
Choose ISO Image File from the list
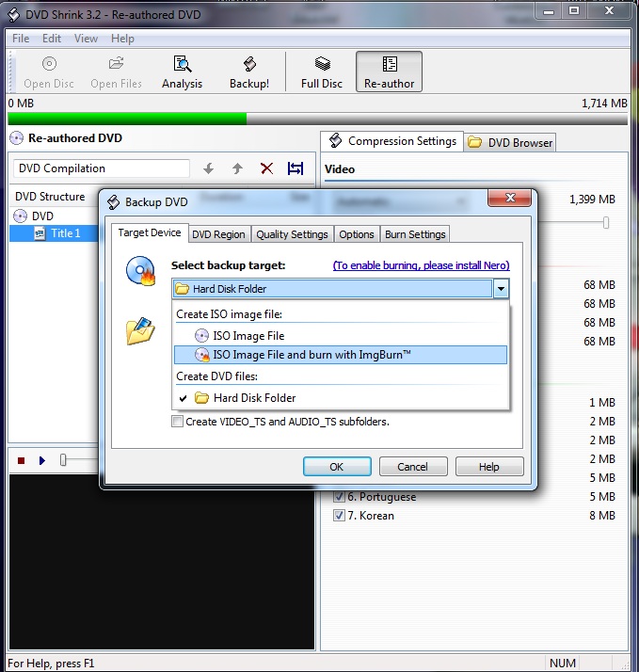(x=341, y=336)
